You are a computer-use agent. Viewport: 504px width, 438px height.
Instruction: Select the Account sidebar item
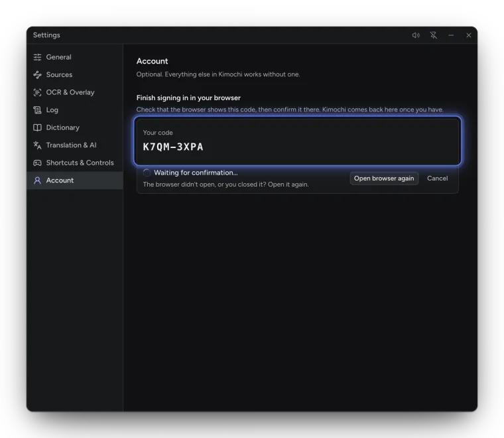tap(75, 181)
